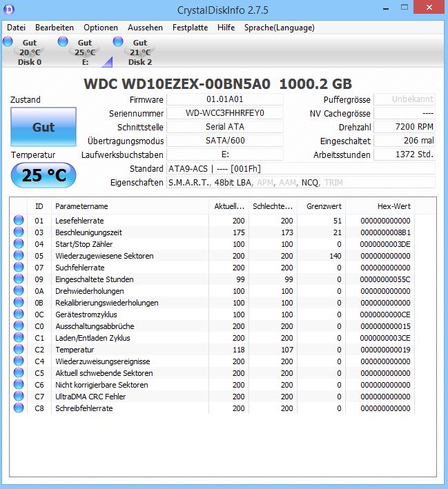
Task: Click status orb for Schreibfehlerrate row
Action: point(19,408)
